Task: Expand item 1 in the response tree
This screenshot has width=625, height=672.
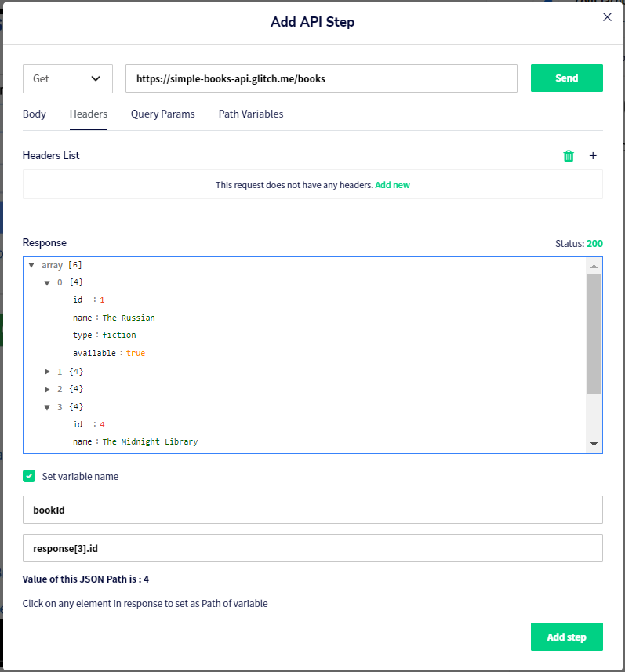Action: click(x=47, y=372)
